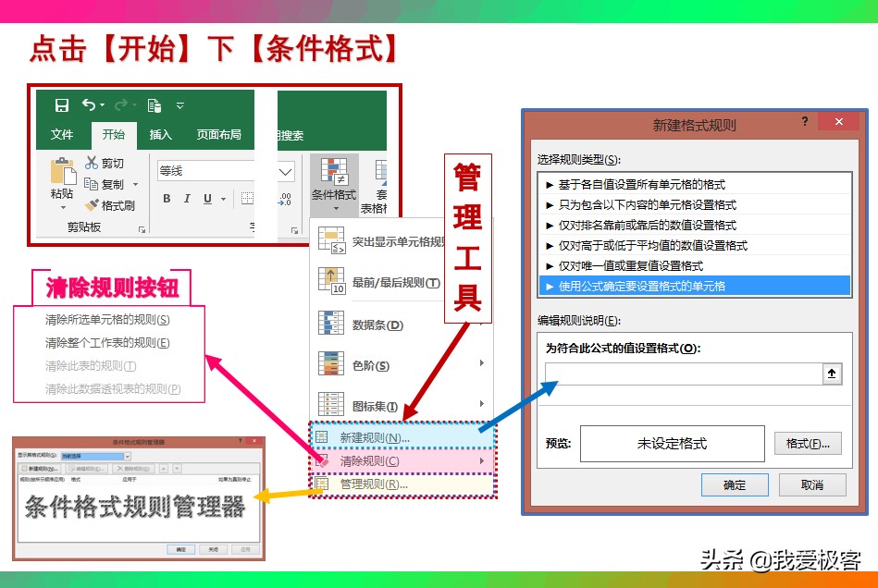Expand the underline style arrow
Viewport: 878px width, 588px height.
223,199
